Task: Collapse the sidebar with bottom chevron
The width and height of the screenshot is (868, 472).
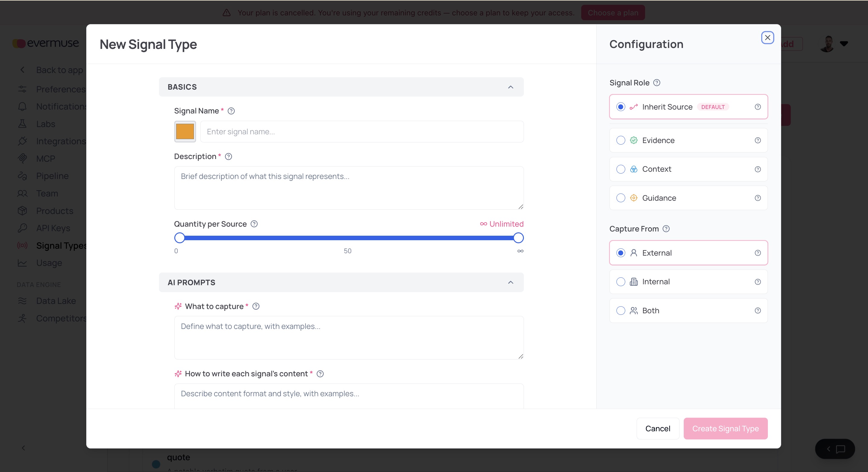Action: click(x=23, y=448)
